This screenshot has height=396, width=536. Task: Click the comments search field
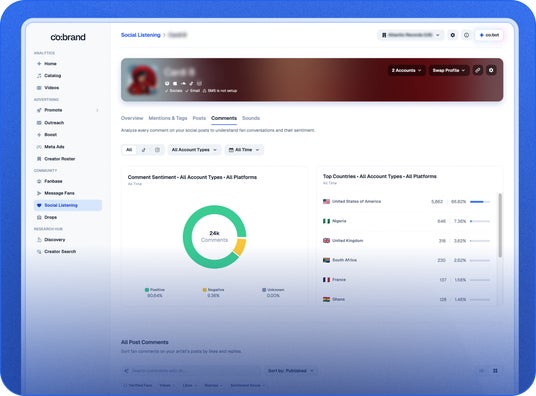coord(191,371)
